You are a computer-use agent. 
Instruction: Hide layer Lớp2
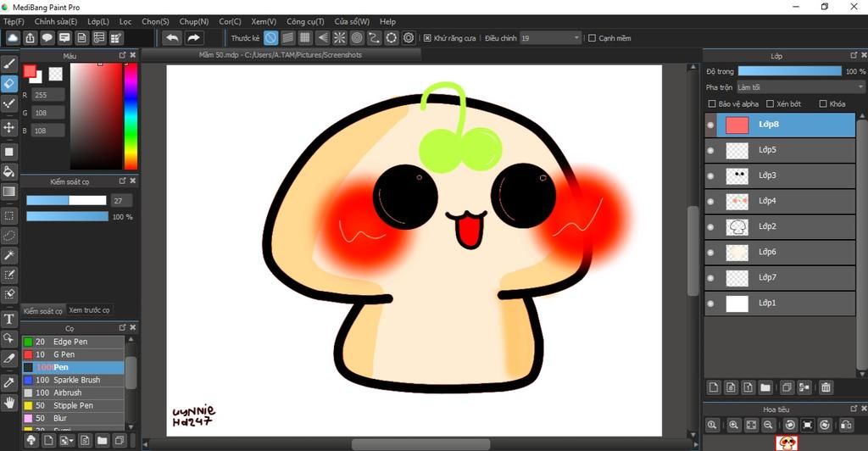tap(711, 227)
